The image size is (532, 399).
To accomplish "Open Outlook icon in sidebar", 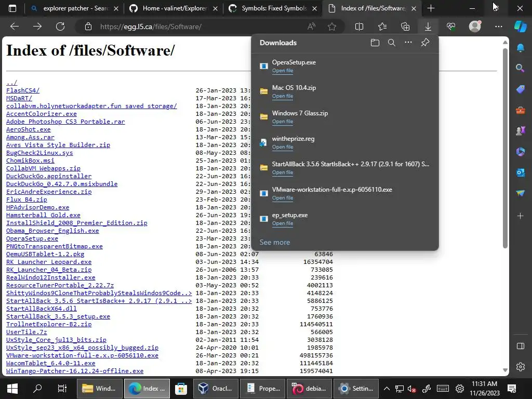I will (520, 172).
